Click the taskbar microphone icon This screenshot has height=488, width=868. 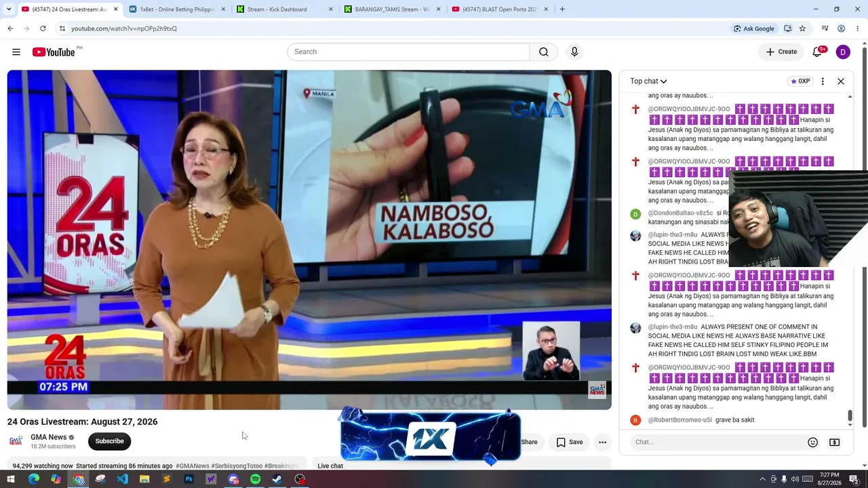pyautogui.click(x=784, y=479)
